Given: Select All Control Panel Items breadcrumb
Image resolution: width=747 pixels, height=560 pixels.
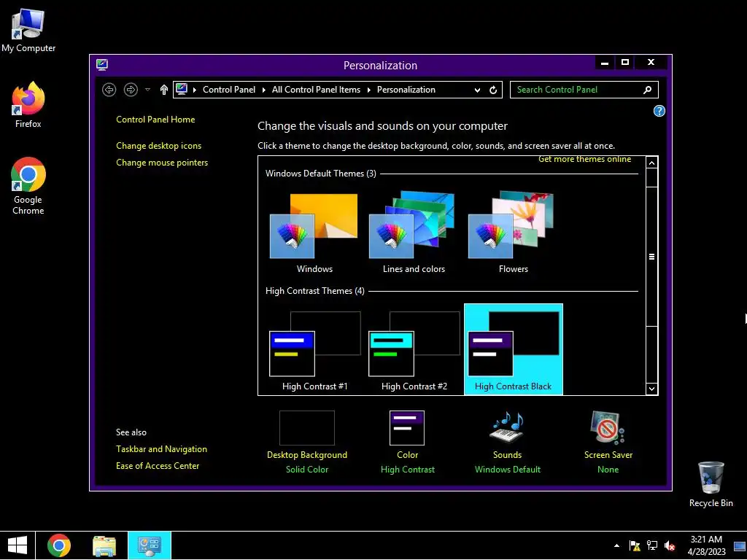Looking at the screenshot, I should pyautogui.click(x=316, y=90).
